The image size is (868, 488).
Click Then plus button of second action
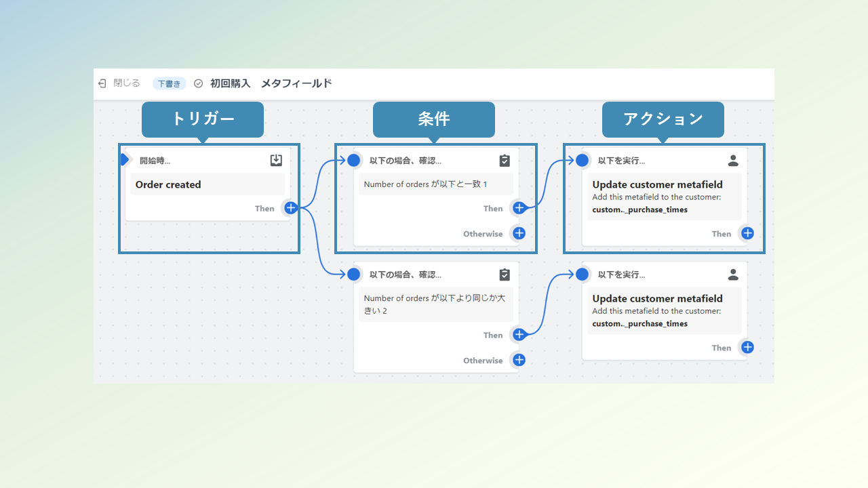[747, 348]
